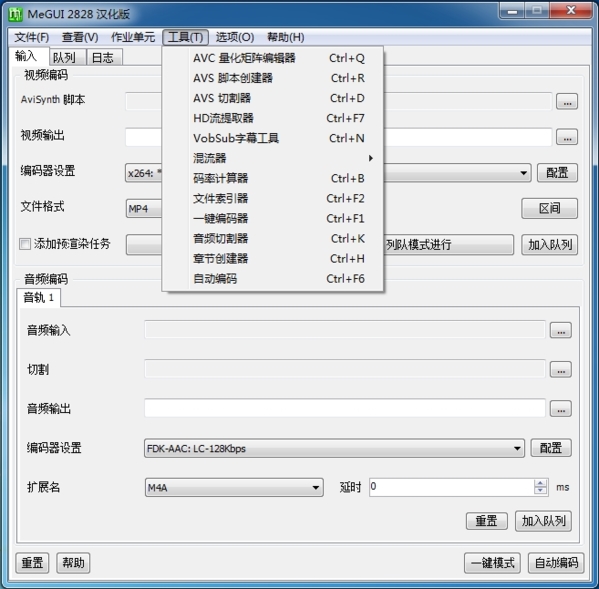Minimize the MeGUI window
This screenshot has width=599, height=589.
point(512,11)
